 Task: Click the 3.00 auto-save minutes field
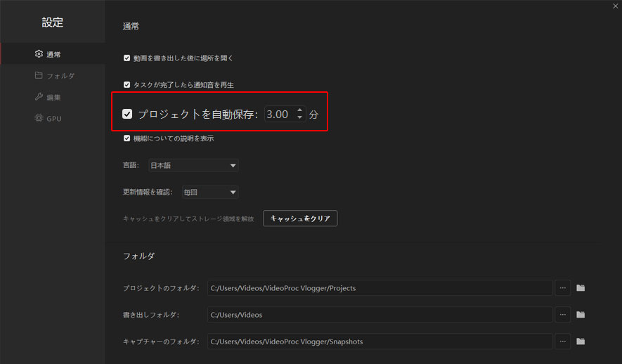click(285, 115)
